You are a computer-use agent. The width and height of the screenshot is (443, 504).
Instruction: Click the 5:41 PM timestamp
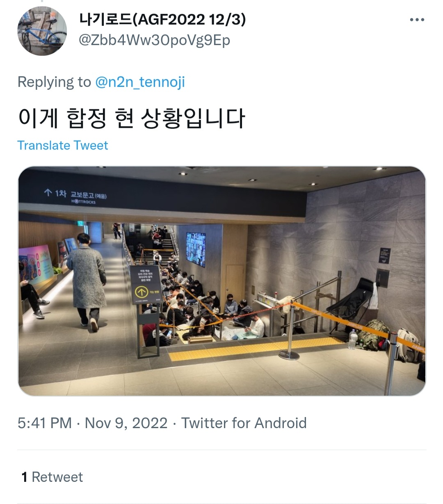click(45, 423)
